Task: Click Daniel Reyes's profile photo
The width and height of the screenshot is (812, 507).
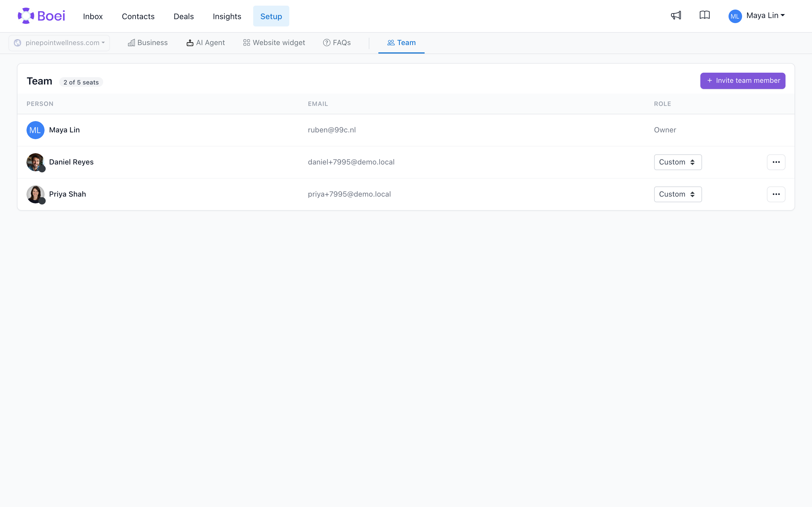Action: pos(36,162)
